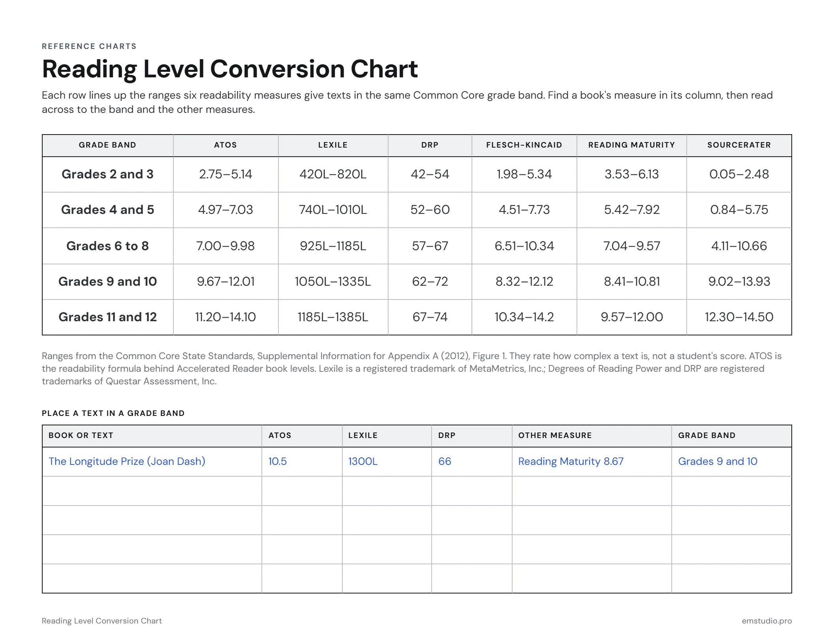The width and height of the screenshot is (834, 644).
Task: Click the filled-in ATOS value 10.5
Action: point(278,461)
